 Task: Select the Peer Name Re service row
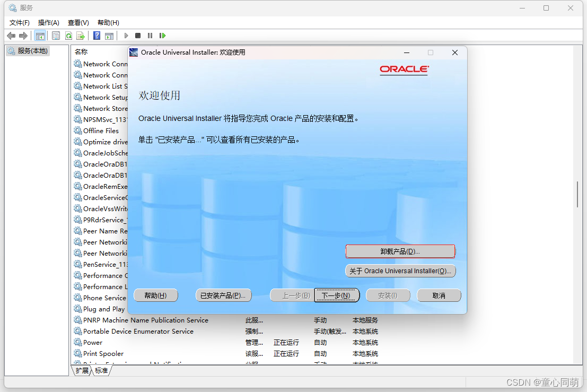(105, 231)
